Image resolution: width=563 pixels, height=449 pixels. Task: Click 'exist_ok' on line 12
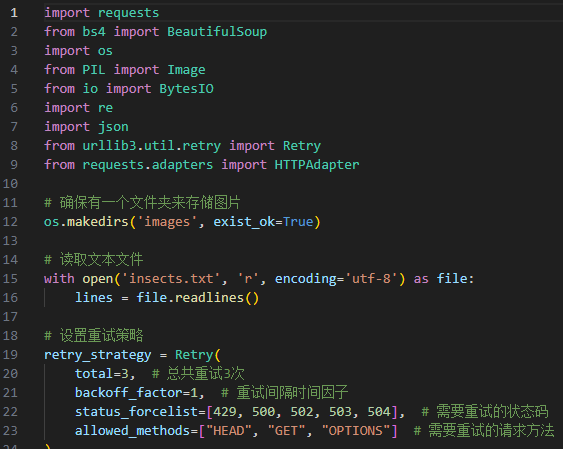coord(244,222)
